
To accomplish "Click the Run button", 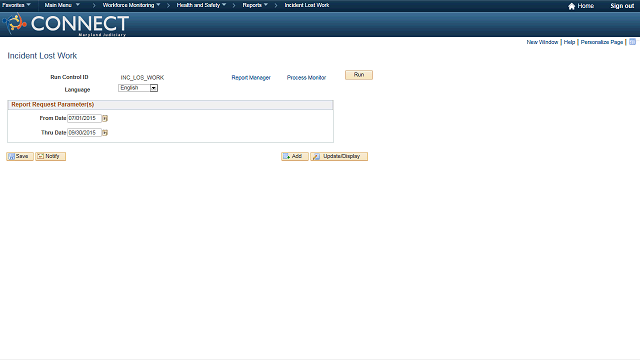I will pos(359,75).
